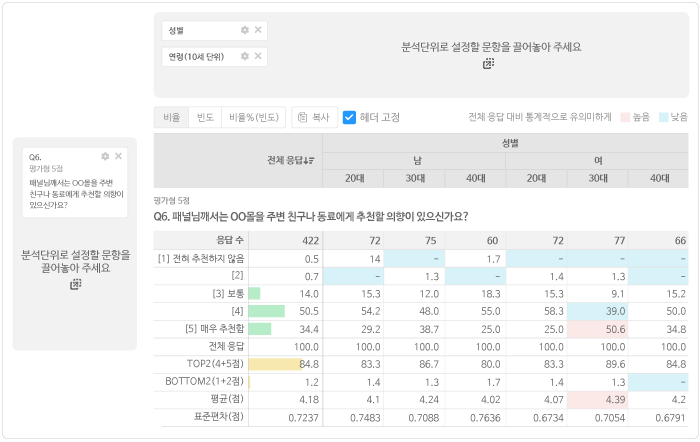This screenshot has width=700, height=442.
Task: Open settings gear for 성별 variable
Action: [x=245, y=30]
